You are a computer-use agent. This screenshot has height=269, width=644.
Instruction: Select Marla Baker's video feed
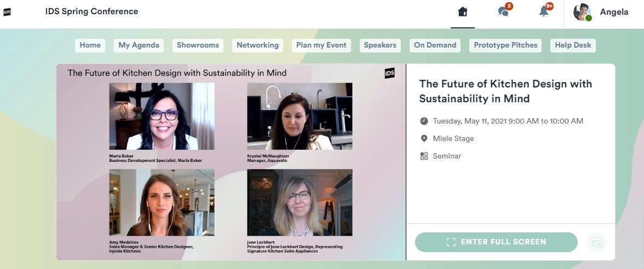(x=162, y=116)
